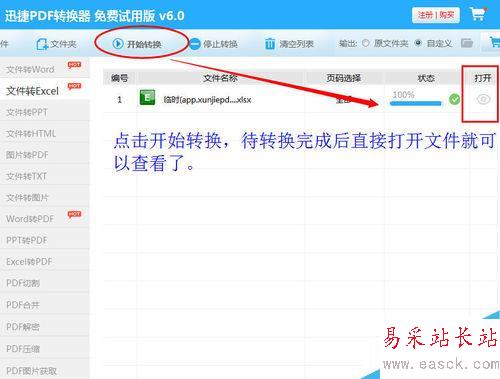Click row number 1 cell

(x=120, y=100)
